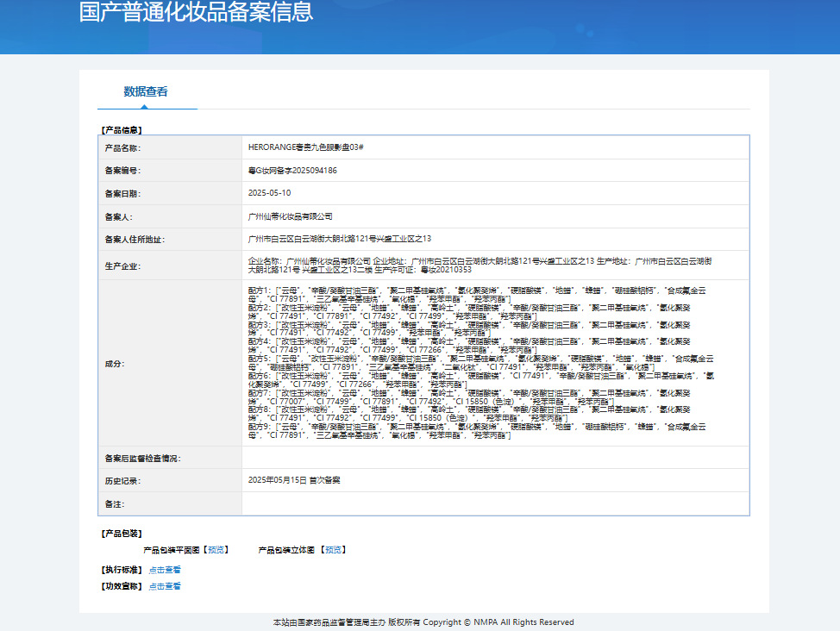Click the 产品包装 section heading
The width and height of the screenshot is (840, 631).
click(x=122, y=534)
